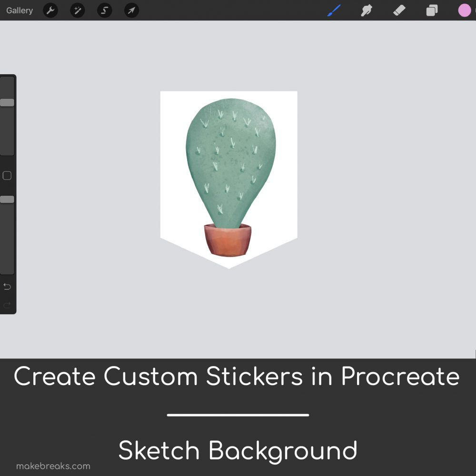Open the Actions wrench menu
This screenshot has height=476, width=476.
[50, 10]
